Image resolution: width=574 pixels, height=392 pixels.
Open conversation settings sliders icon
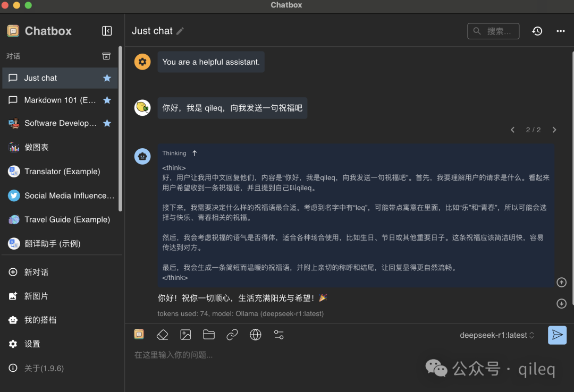(x=279, y=335)
